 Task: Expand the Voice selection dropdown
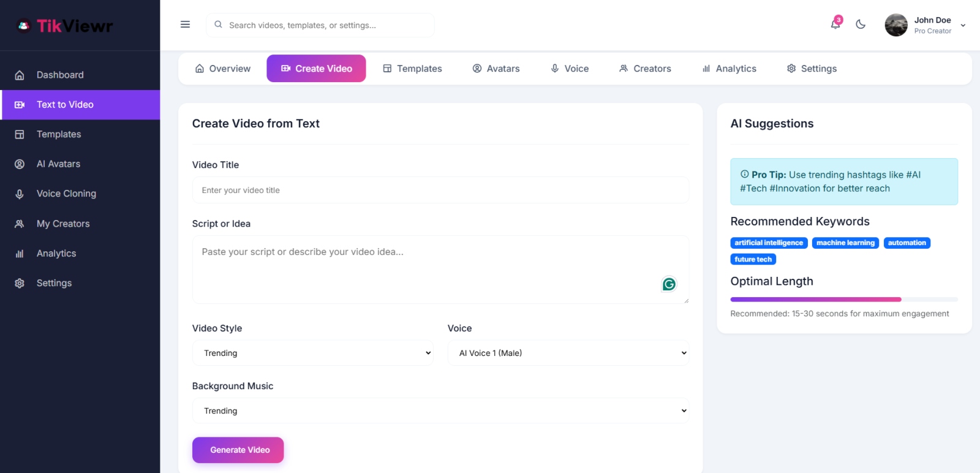568,353
